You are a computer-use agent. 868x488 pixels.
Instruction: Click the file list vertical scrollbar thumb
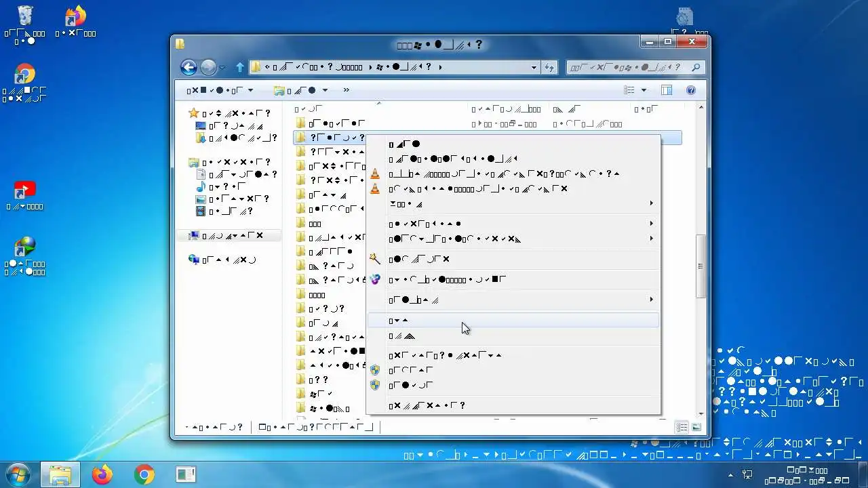coord(701,266)
